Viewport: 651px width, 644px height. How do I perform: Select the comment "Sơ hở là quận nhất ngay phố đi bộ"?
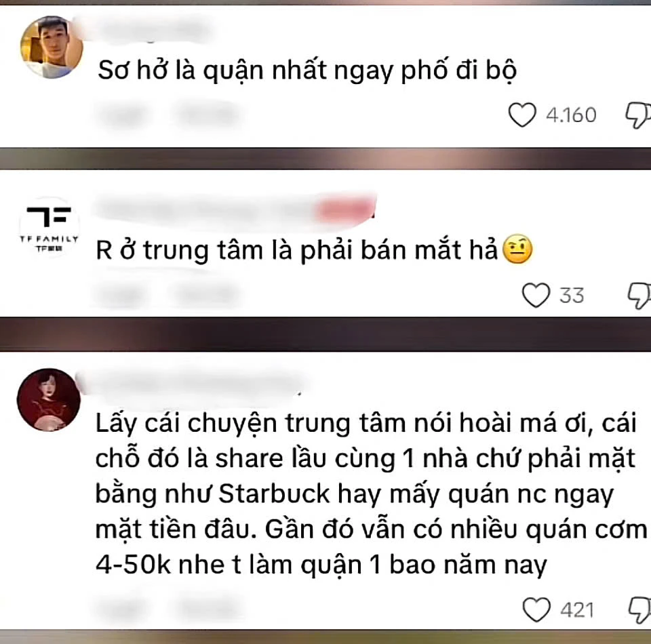click(307, 70)
